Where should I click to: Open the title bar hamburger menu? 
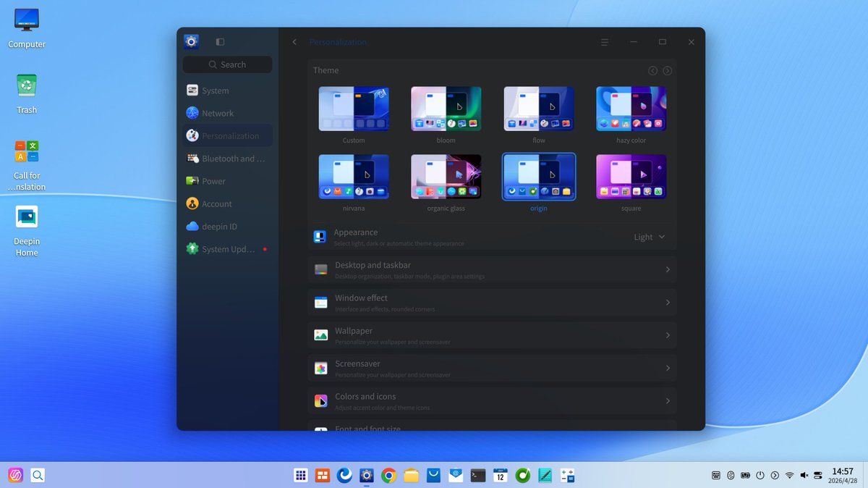[605, 42]
